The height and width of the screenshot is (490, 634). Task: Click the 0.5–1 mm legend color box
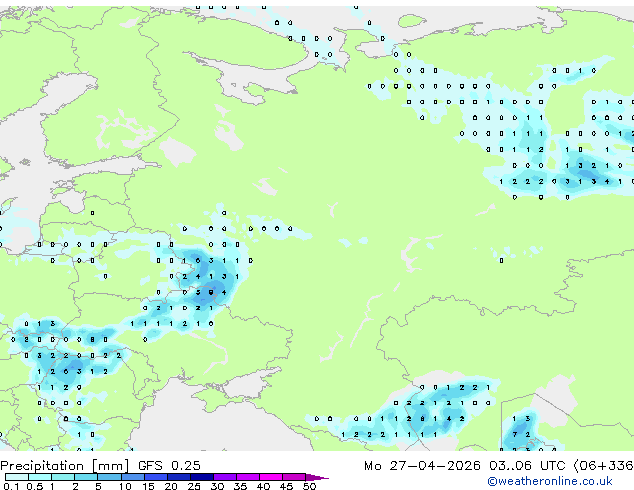[x=40, y=477]
